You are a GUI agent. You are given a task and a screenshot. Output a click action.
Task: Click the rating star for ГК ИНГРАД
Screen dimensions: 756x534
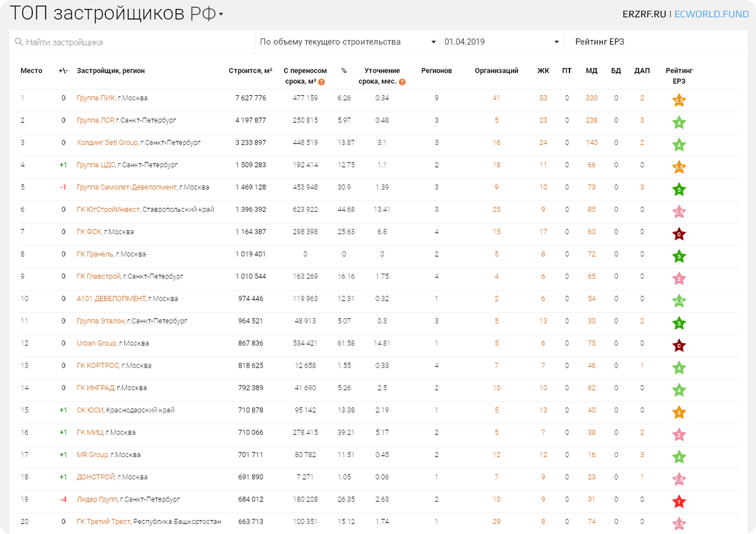click(x=679, y=390)
